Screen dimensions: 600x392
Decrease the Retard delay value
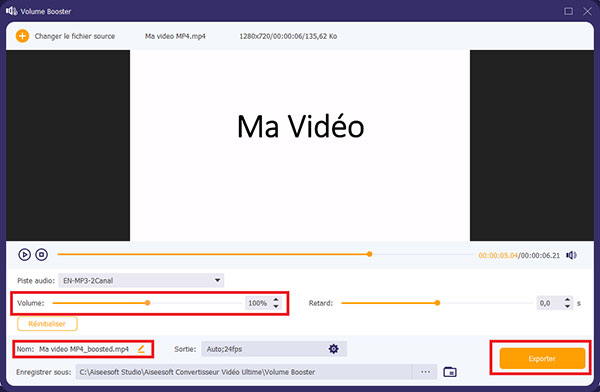pos(567,306)
